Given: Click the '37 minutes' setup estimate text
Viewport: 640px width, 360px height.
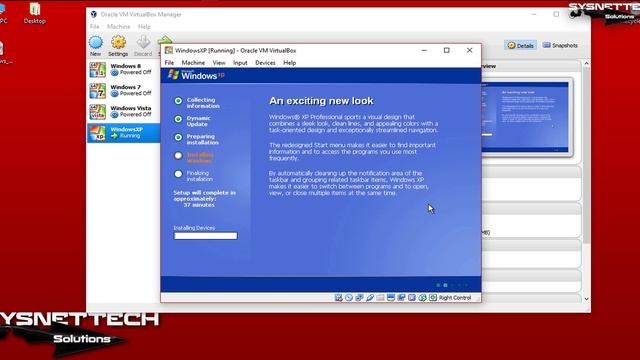Looking at the screenshot, I should point(199,205).
